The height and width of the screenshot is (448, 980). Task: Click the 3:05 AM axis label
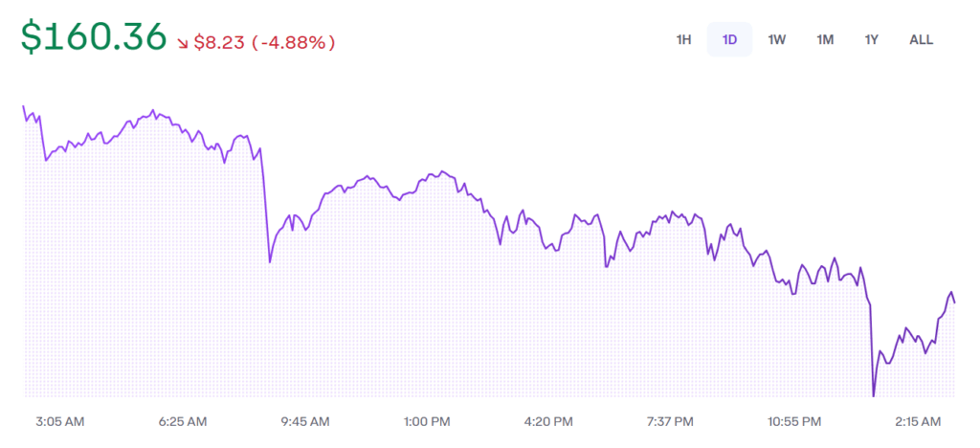pyautogui.click(x=60, y=421)
